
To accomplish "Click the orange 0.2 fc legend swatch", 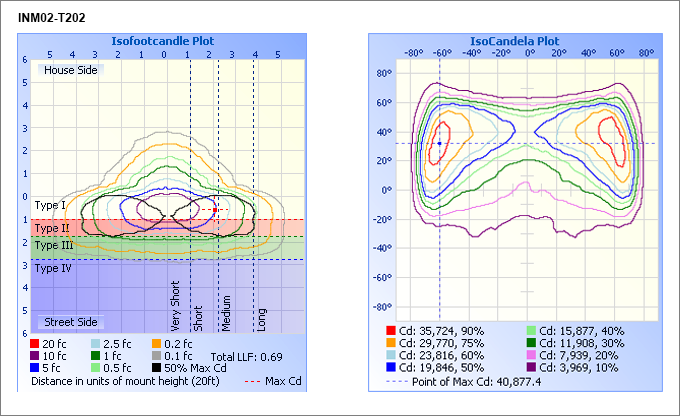I will click(157, 343).
